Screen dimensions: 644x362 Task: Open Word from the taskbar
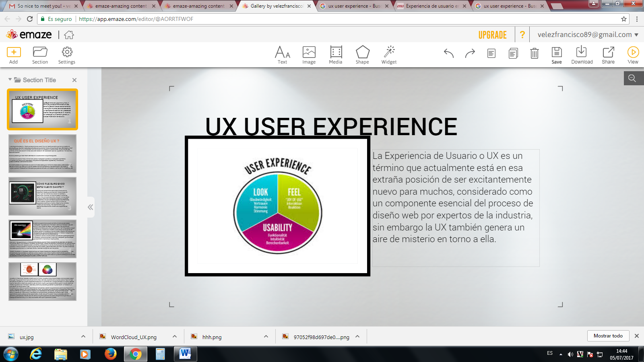tap(185, 354)
